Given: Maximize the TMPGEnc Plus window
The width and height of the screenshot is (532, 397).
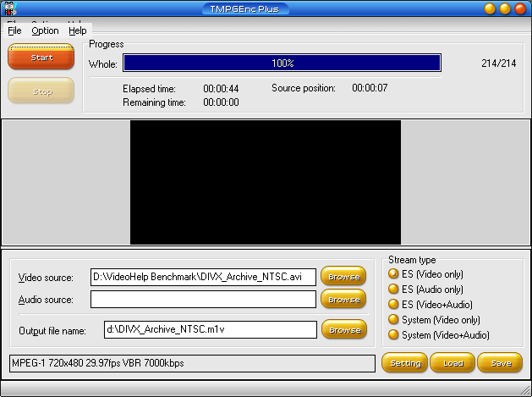Looking at the screenshot, I should point(505,8).
